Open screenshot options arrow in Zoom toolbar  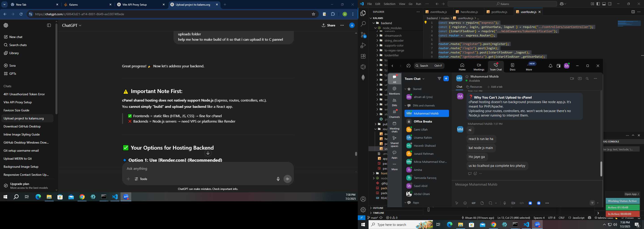496,203
